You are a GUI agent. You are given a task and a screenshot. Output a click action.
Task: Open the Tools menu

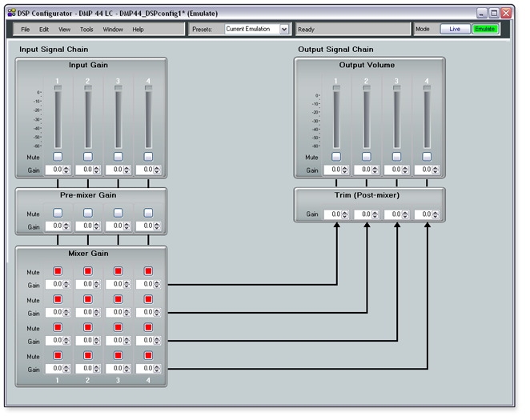coord(86,30)
